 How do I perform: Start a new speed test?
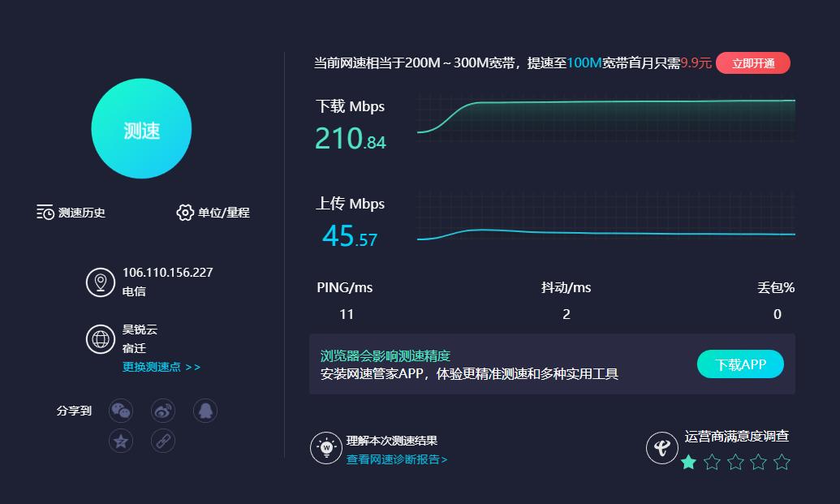141,128
